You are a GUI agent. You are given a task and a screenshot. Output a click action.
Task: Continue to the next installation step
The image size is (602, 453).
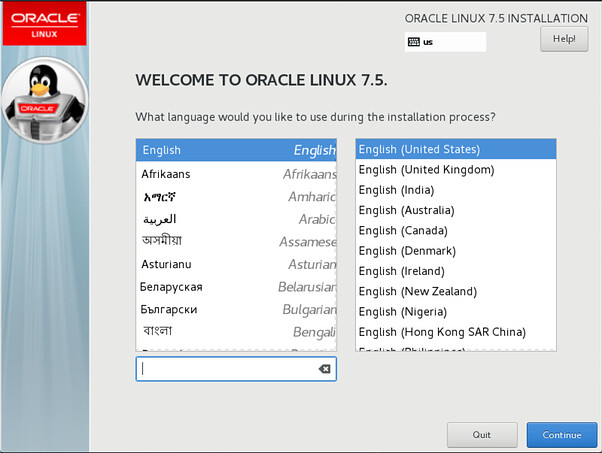coord(562,435)
